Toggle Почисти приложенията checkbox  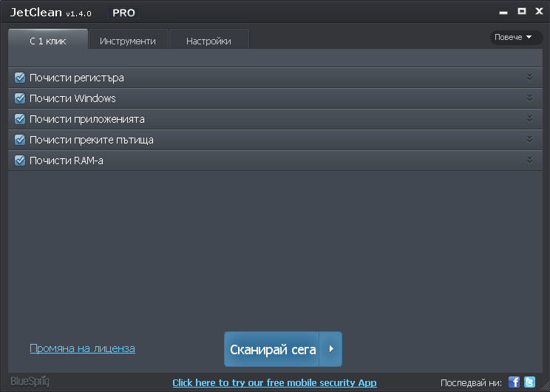[20, 119]
